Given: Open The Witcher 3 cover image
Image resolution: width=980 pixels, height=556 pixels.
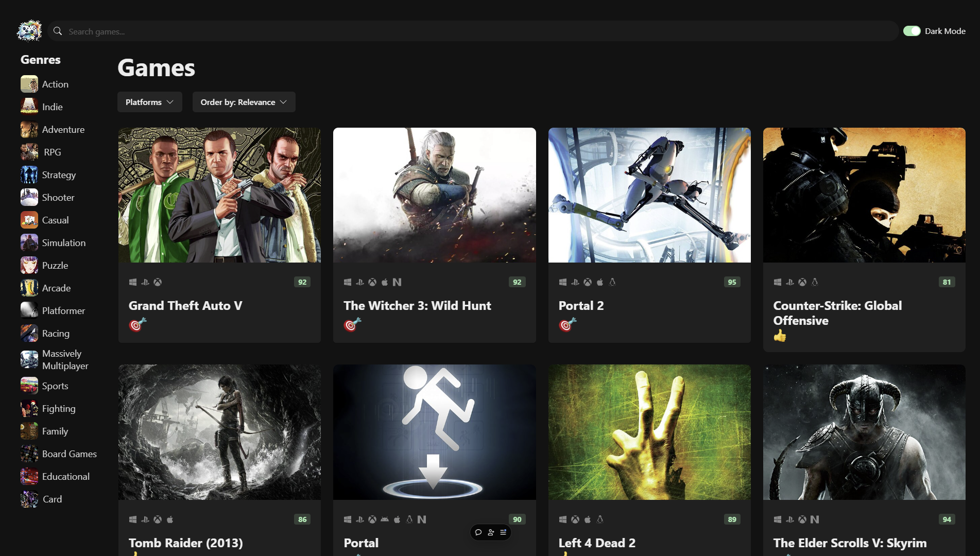Looking at the screenshot, I should [435, 195].
